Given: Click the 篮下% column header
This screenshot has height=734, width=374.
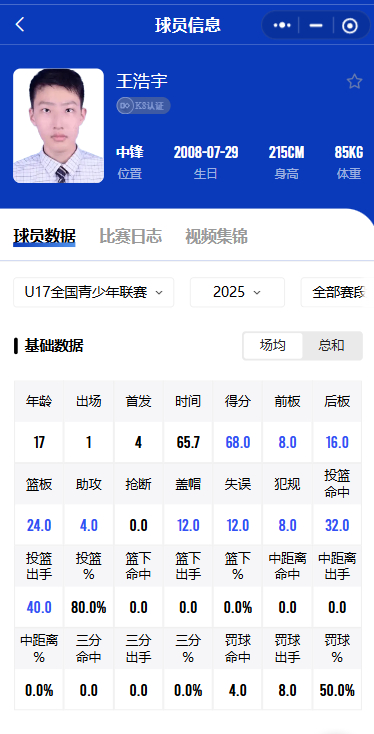Looking at the screenshot, I should [x=238, y=566].
